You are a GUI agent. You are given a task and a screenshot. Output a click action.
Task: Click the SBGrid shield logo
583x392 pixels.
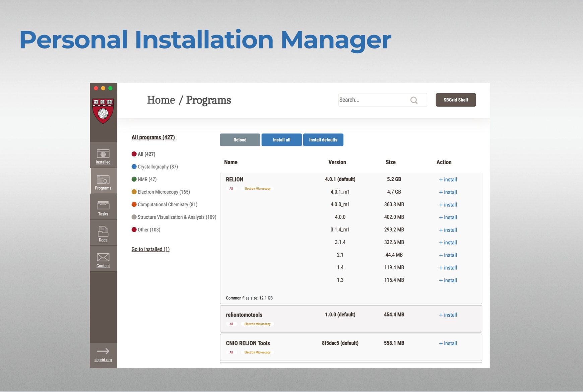pyautogui.click(x=103, y=111)
